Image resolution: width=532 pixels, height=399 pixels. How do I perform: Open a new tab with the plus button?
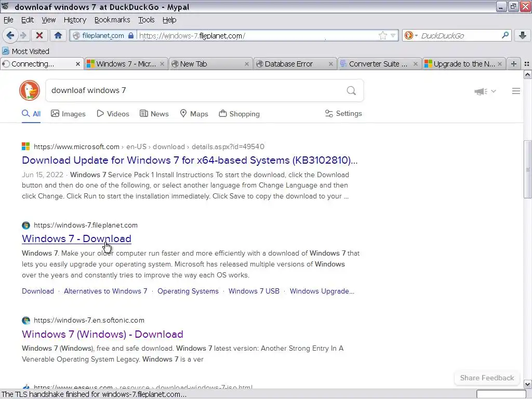coord(514,64)
